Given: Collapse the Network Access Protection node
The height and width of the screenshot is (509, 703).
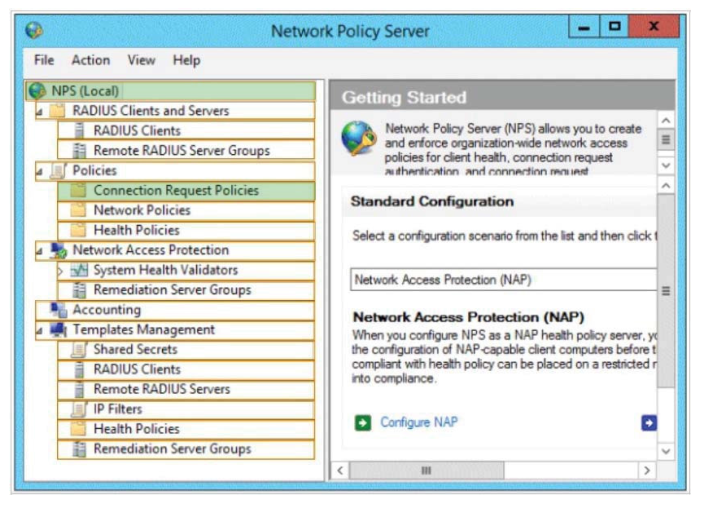Looking at the screenshot, I should pyautogui.click(x=39, y=251).
